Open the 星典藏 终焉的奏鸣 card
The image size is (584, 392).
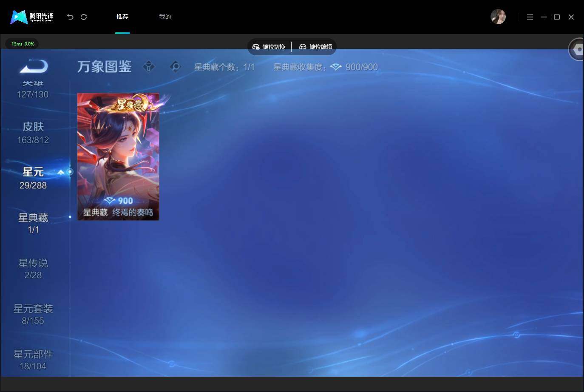118,156
